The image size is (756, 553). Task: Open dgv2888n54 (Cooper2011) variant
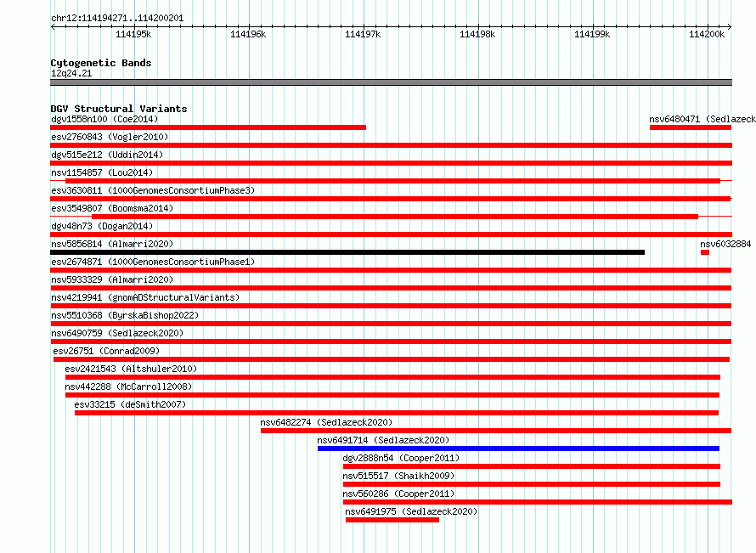[x=401, y=458]
